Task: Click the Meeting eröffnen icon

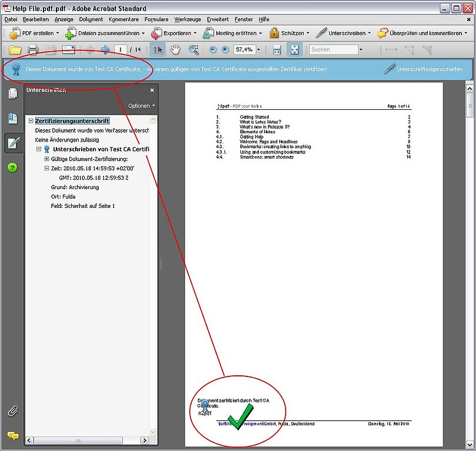Action: (208, 33)
